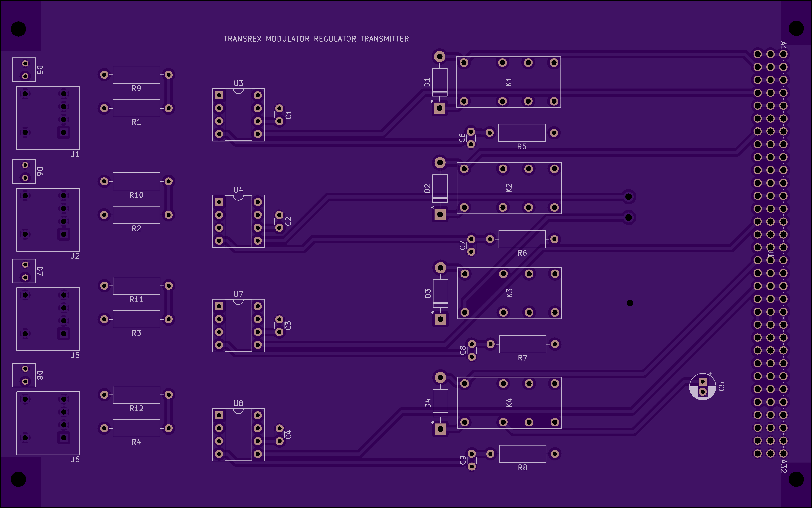
Task: Select the U5 designator text
Action: click(x=75, y=355)
